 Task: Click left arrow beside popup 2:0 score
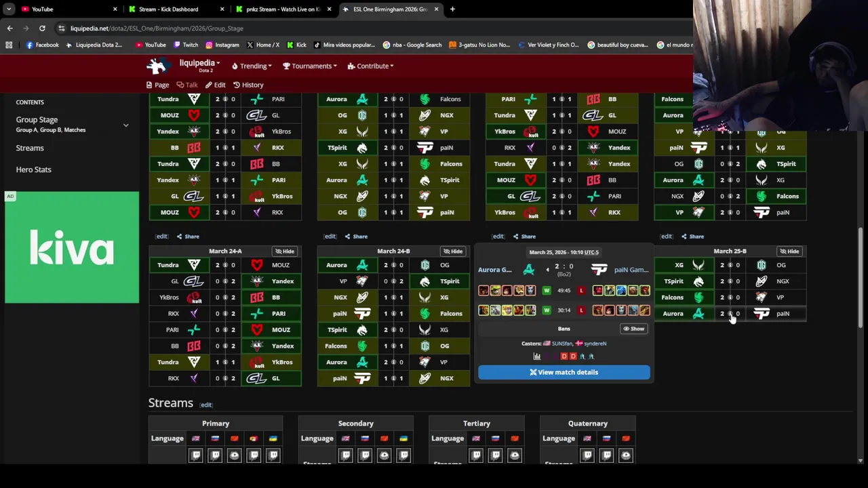[x=548, y=270]
